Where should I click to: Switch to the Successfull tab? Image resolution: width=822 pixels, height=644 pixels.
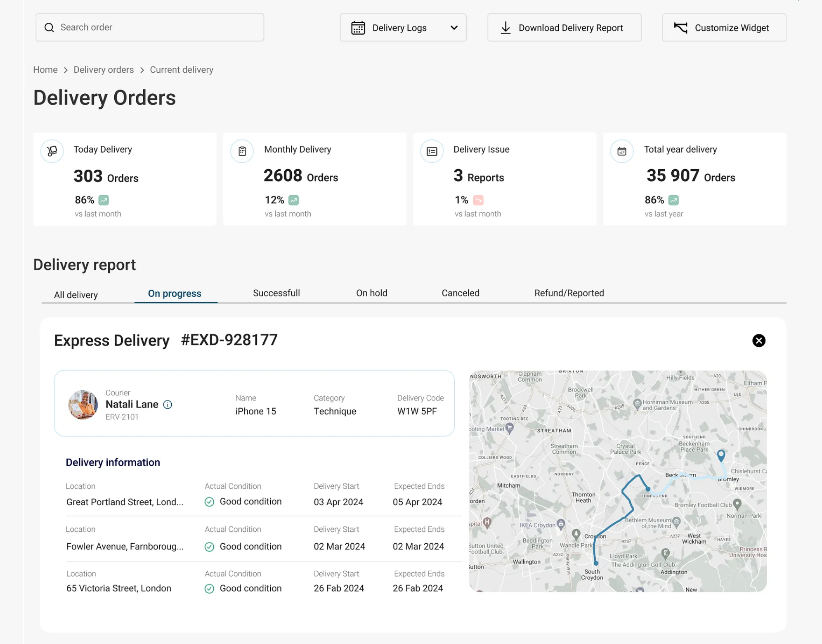276,293
